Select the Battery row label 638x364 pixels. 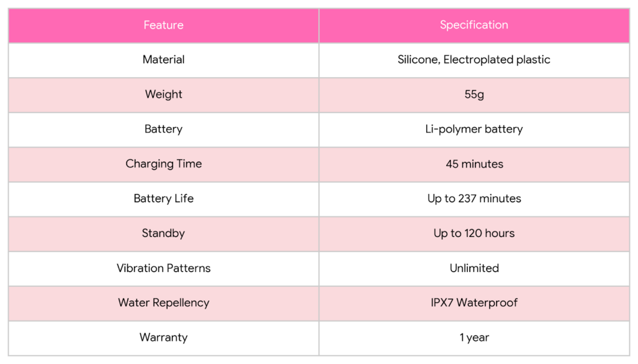(163, 129)
